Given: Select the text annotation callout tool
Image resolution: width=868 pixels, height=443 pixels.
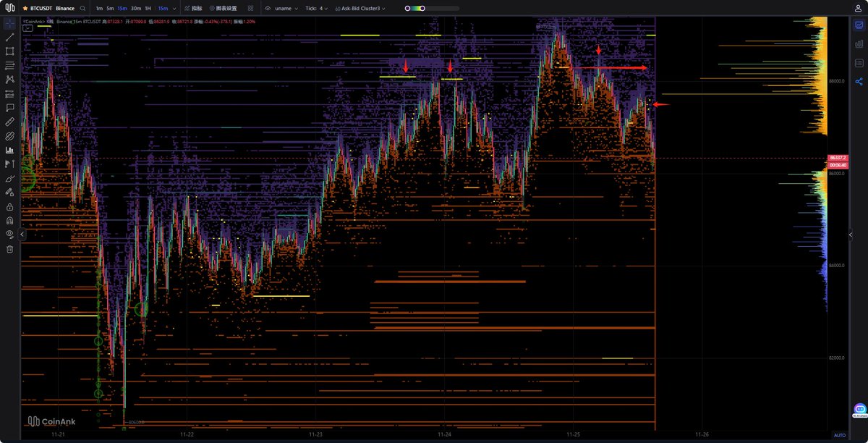Looking at the screenshot, I should click(9, 108).
